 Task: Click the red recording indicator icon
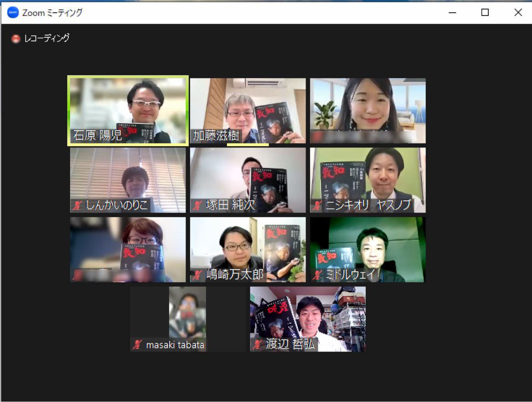tap(16, 39)
